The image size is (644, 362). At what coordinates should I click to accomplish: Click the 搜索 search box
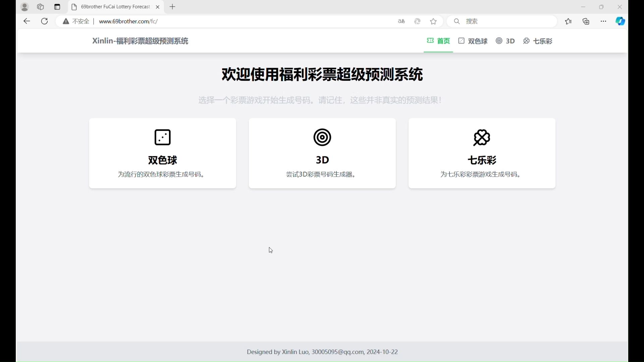502,21
